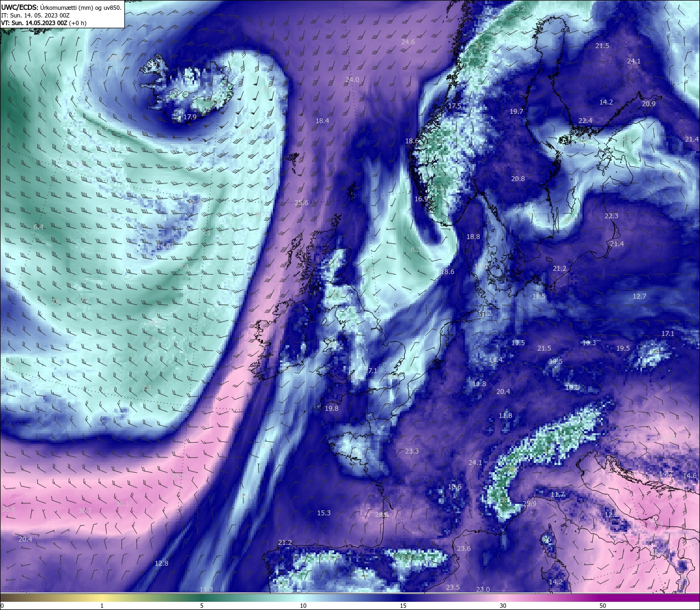Click the 15.3 value in Biscay
This screenshot has height=610, width=700.
click(x=324, y=513)
